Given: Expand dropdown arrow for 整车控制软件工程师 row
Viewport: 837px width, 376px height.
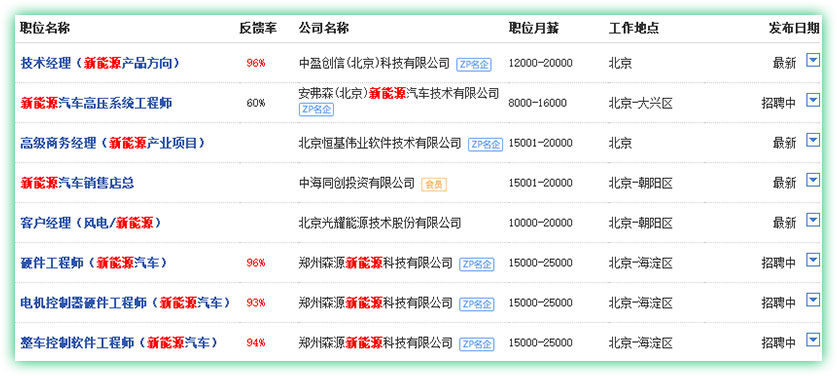Looking at the screenshot, I should pyautogui.click(x=812, y=339).
